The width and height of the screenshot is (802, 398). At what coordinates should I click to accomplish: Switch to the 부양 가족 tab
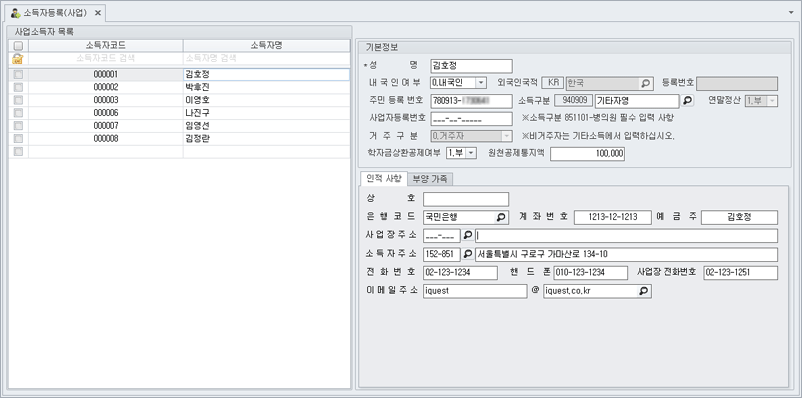click(430, 179)
